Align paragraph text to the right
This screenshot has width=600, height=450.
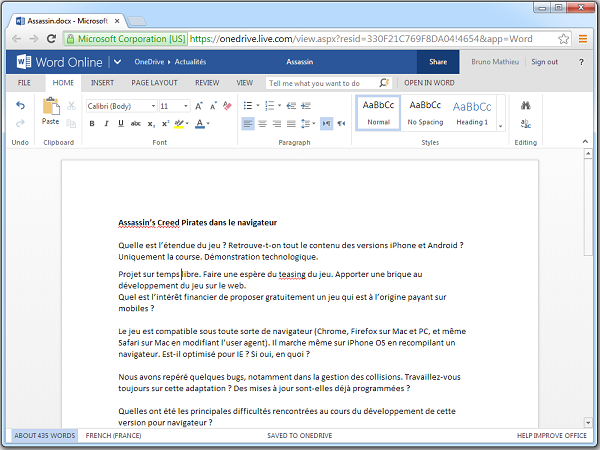pyautogui.click(x=277, y=124)
